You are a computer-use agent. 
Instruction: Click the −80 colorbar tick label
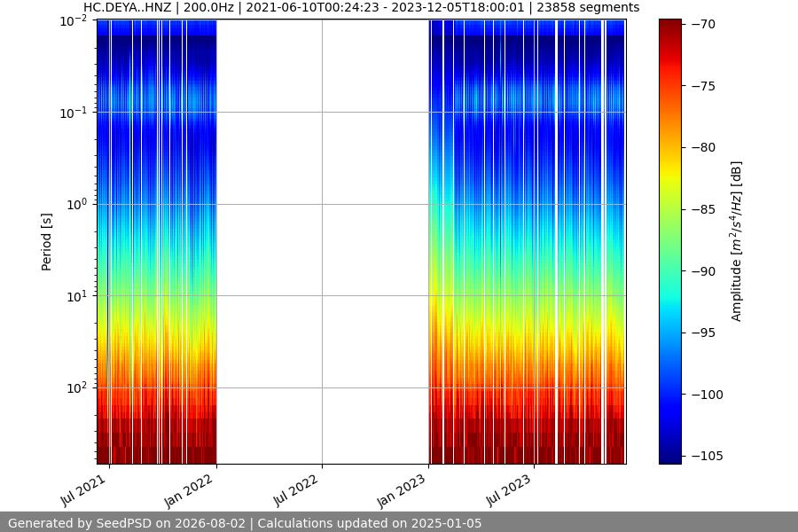703,148
